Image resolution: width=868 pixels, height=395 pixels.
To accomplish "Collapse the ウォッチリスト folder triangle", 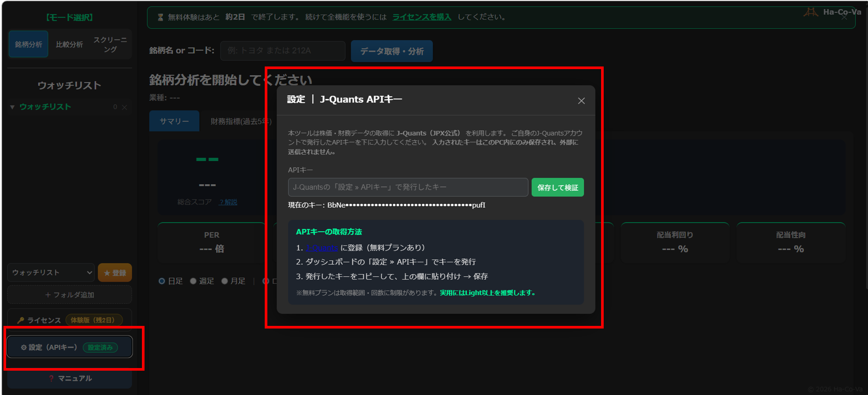I will click(x=12, y=107).
